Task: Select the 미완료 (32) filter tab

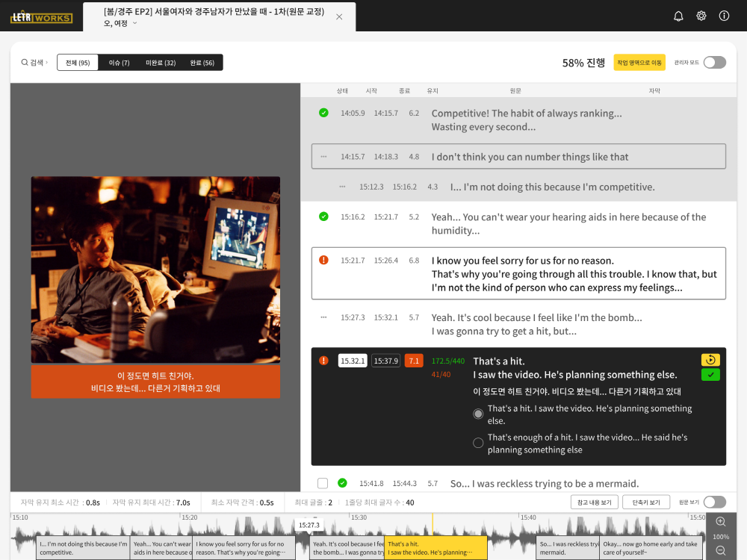Action: 161,63
